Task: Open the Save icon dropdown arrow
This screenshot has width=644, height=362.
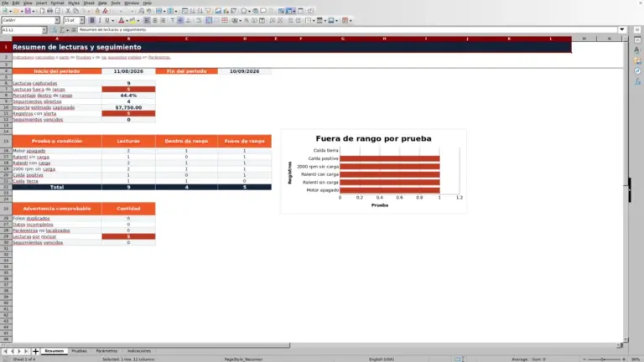Action: (x=34, y=11)
